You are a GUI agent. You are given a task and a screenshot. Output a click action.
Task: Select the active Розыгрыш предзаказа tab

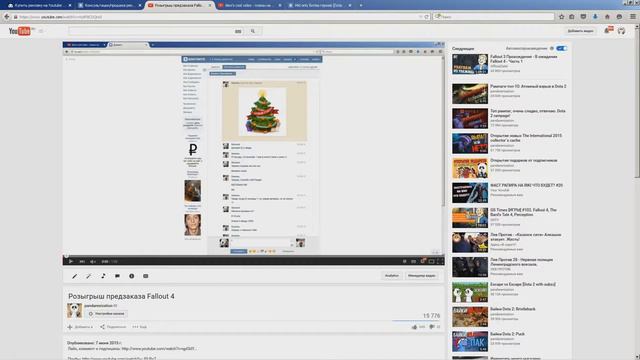180,5
